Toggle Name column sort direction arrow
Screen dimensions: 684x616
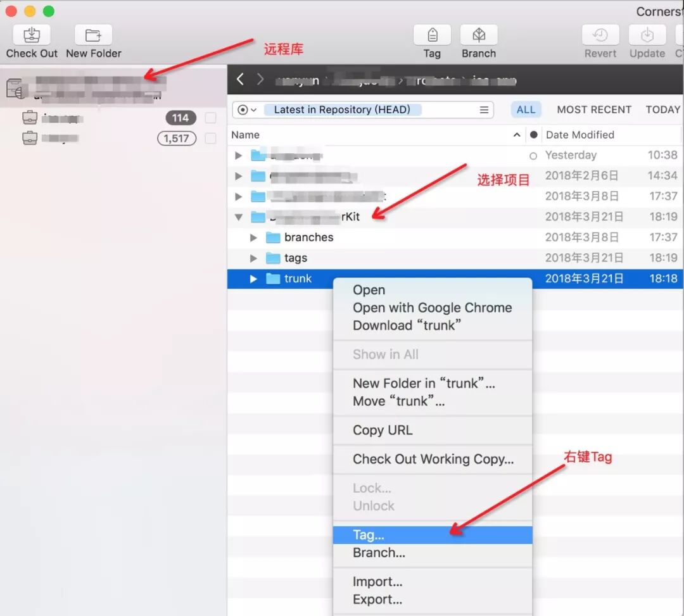pyautogui.click(x=517, y=135)
